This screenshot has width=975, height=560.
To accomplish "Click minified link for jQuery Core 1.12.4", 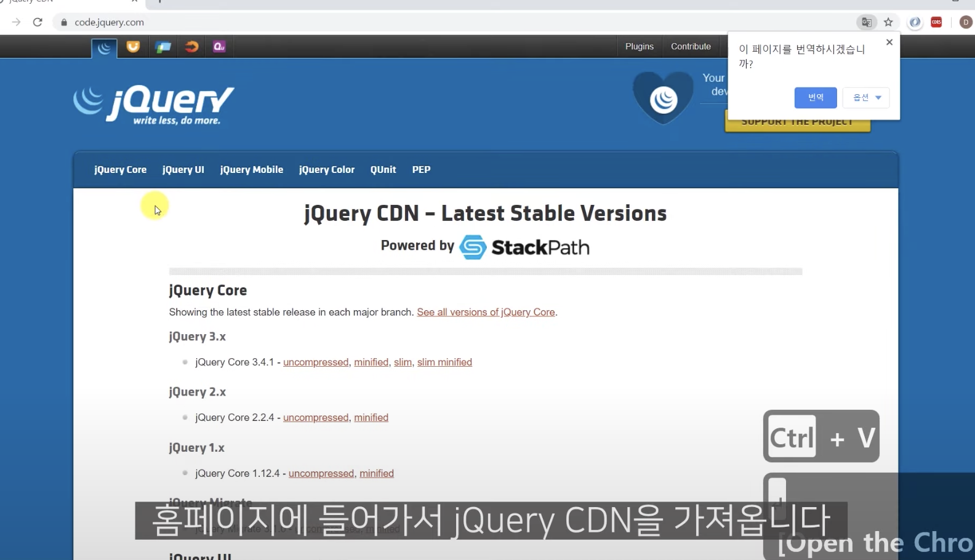I will pos(377,474).
